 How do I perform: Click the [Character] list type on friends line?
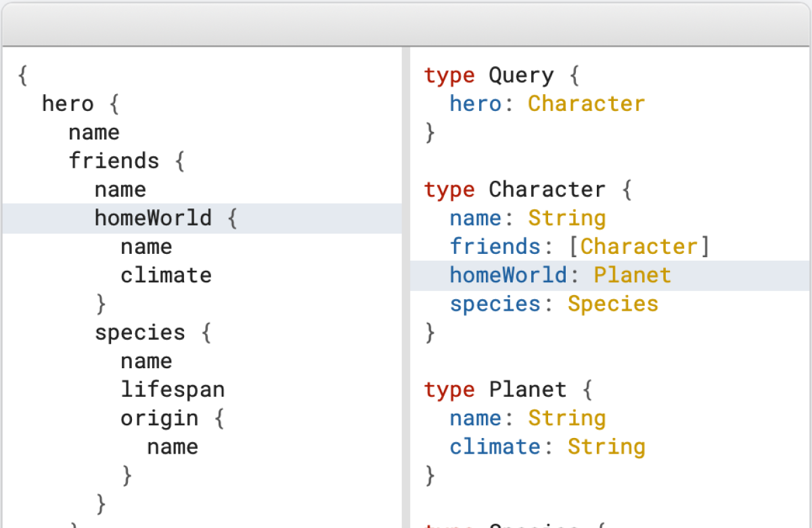(639, 246)
